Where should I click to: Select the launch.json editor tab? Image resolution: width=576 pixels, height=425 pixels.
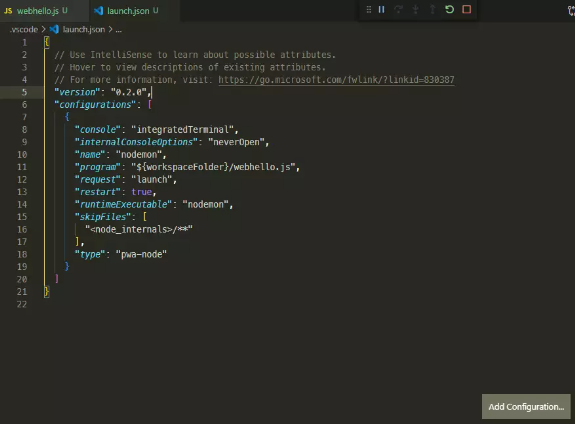[127, 11]
